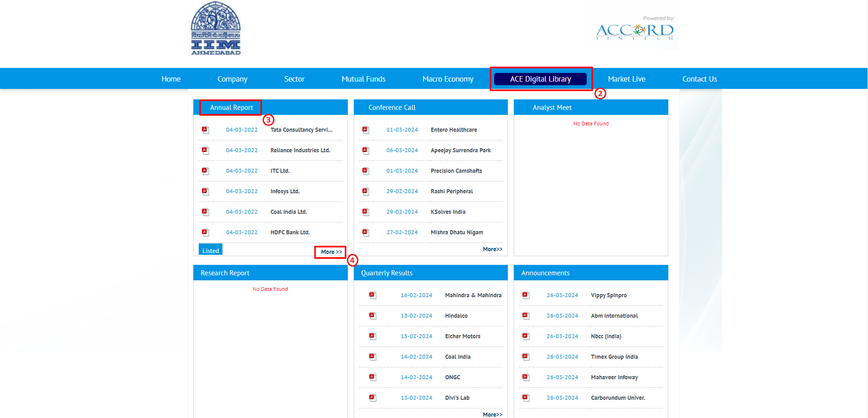868x418 pixels.
Task: Open the Analyst Meet panel heading
Action: point(552,108)
